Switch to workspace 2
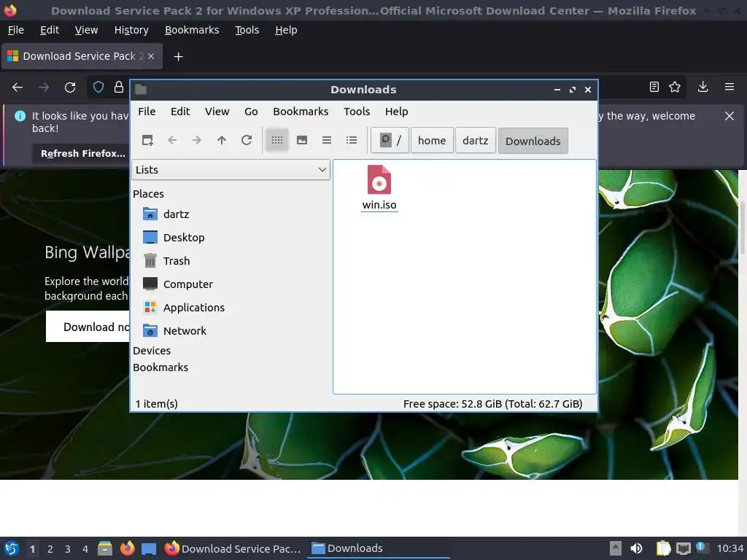This screenshot has width=747, height=560. tap(50, 549)
